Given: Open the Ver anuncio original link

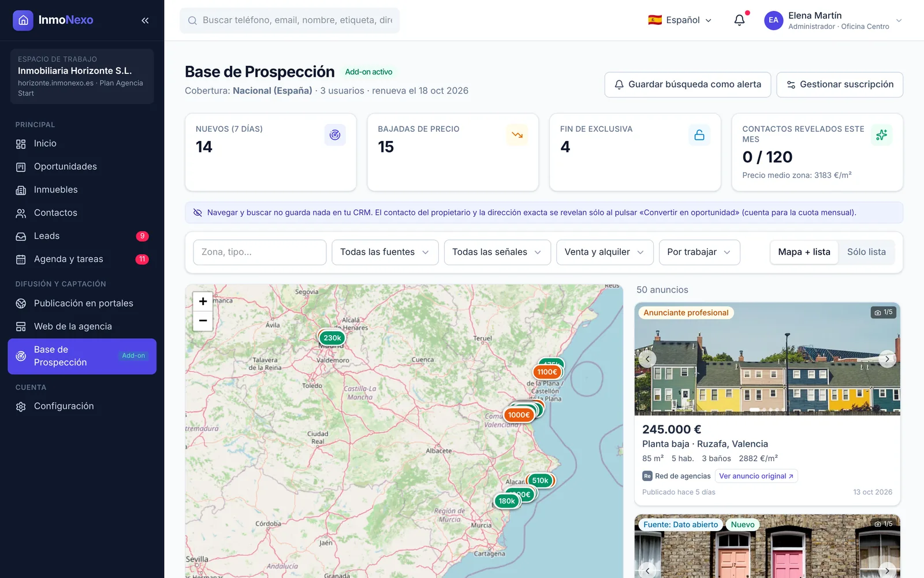Looking at the screenshot, I should coord(756,476).
